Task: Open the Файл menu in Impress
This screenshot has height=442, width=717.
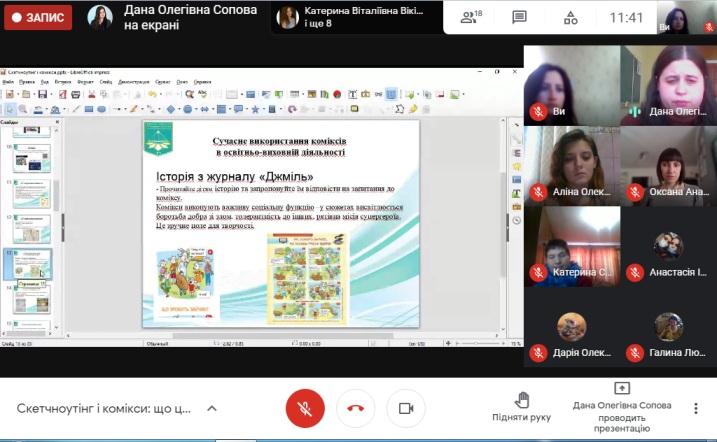Action: point(8,82)
